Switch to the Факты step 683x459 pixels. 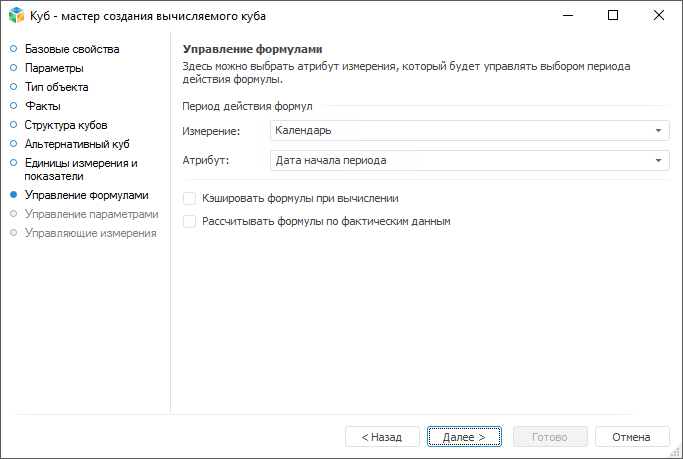42,106
